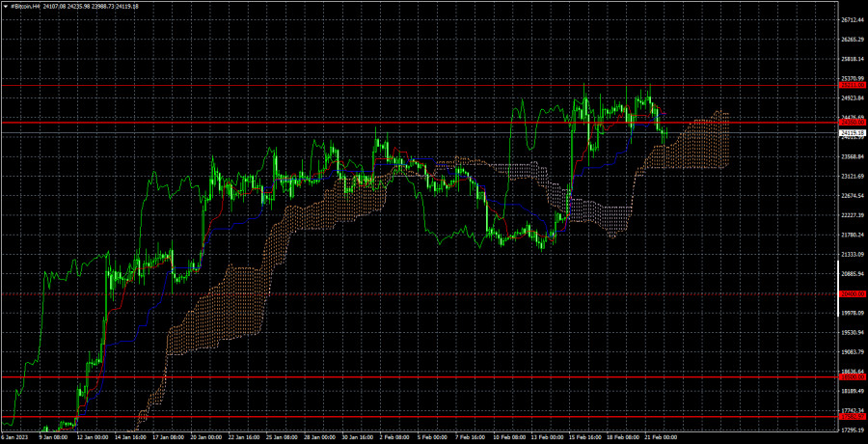Select the horizontal line at 17582.97
Image resolution: width=868 pixels, height=444 pixels.
point(420,416)
